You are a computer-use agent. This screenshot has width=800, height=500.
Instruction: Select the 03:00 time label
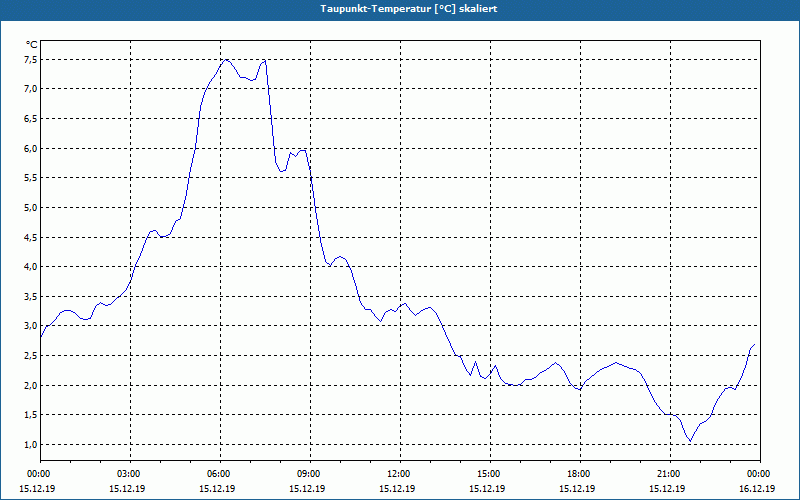pyautogui.click(x=128, y=474)
